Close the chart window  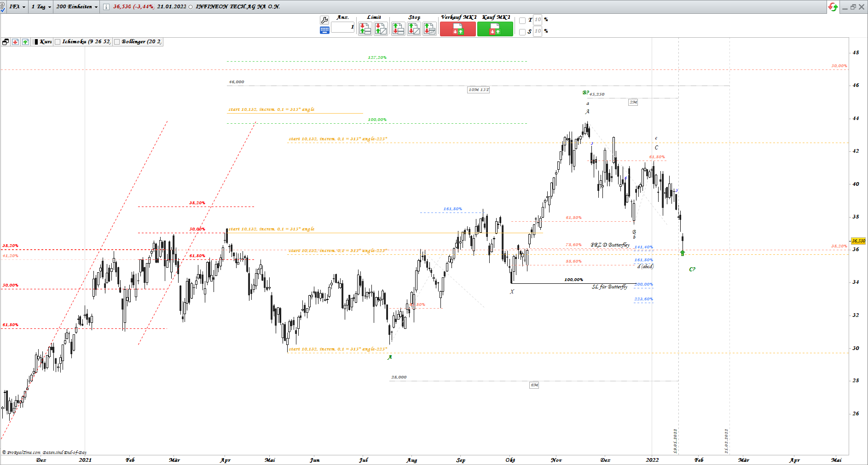862,7
